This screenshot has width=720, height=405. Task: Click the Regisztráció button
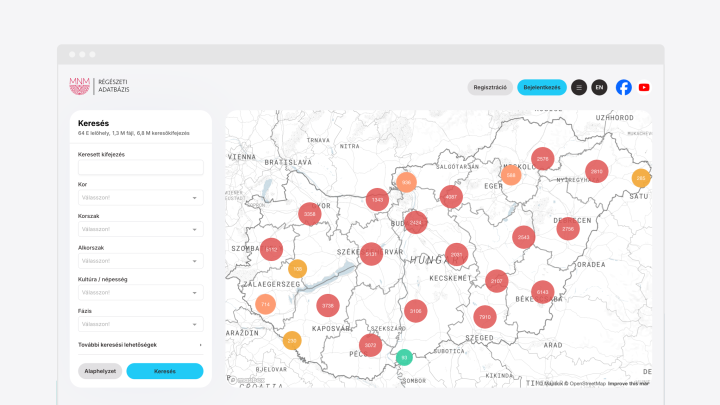(x=490, y=87)
